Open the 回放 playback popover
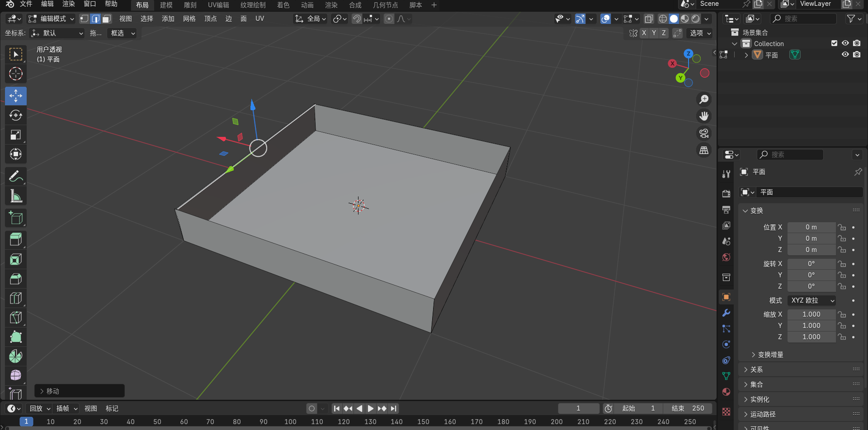Image resolution: width=868 pixels, height=430 pixels. 40,408
